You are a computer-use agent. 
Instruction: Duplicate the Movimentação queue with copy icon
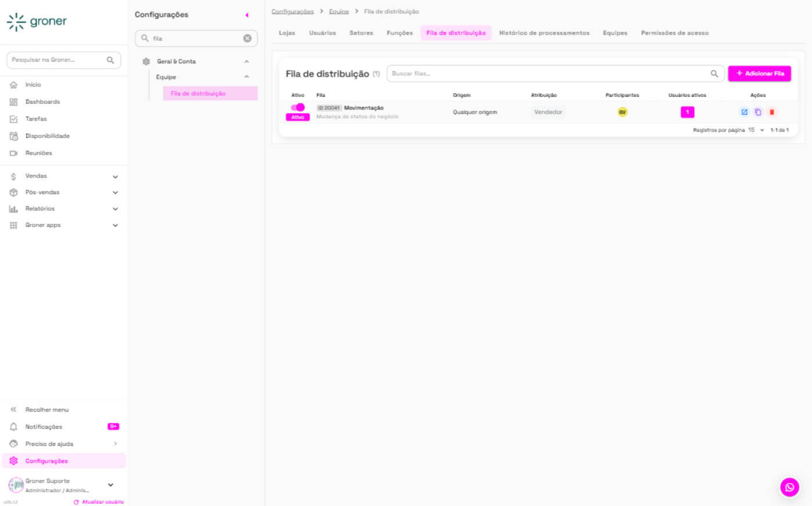758,112
